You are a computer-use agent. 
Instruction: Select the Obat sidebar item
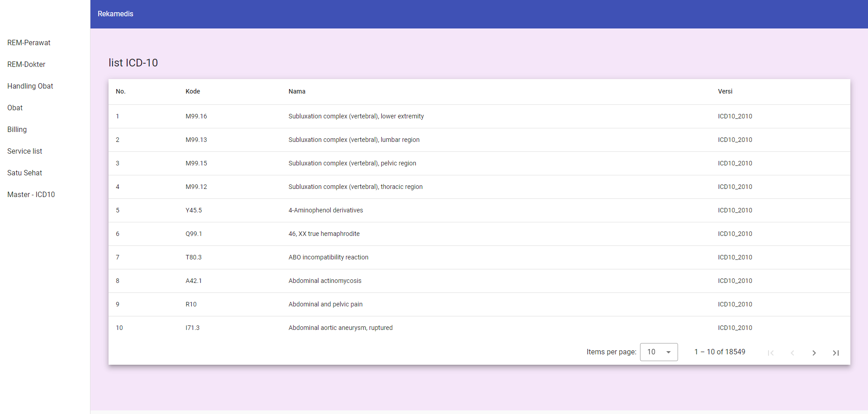15,108
